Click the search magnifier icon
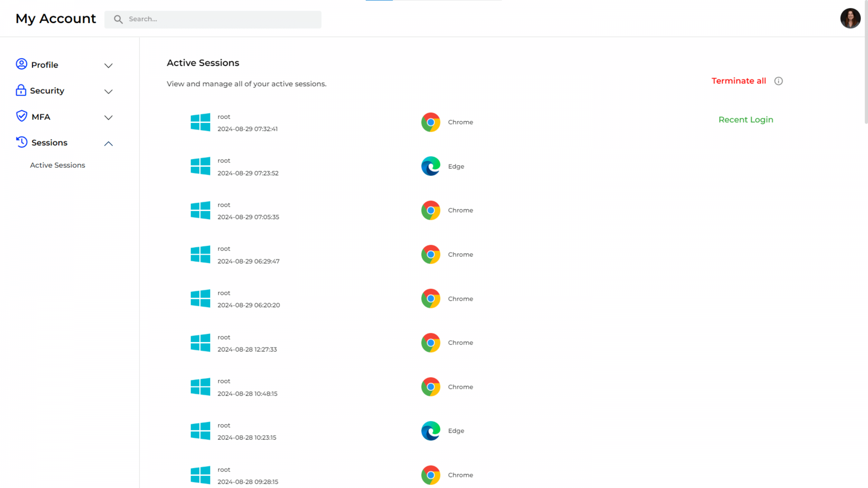The height and width of the screenshot is (488, 868). 118,19
